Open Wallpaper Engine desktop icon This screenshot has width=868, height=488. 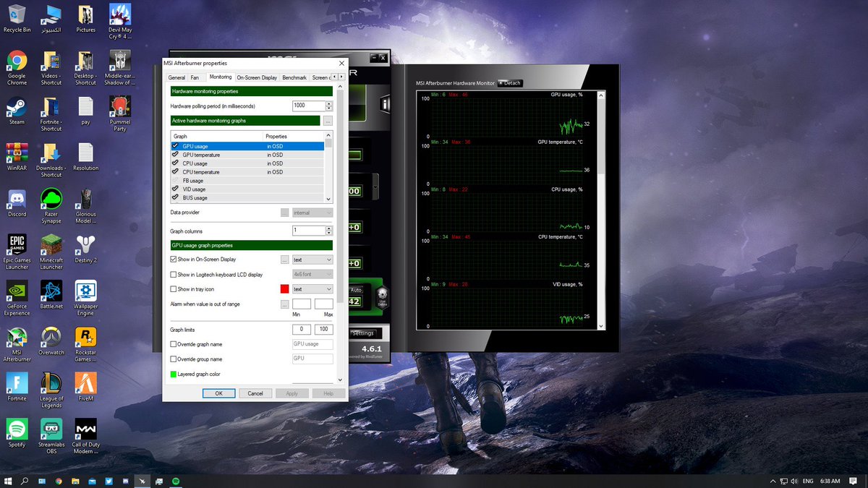(85, 298)
